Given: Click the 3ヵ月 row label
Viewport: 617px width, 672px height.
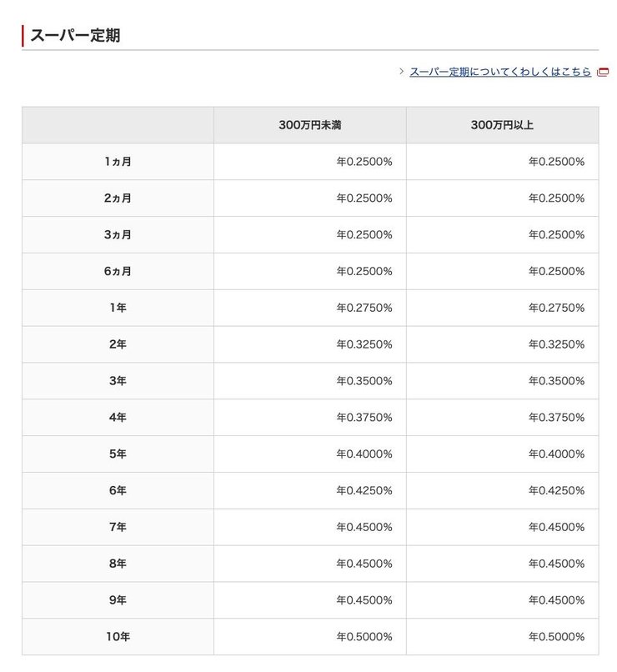Looking at the screenshot, I should click(118, 234).
